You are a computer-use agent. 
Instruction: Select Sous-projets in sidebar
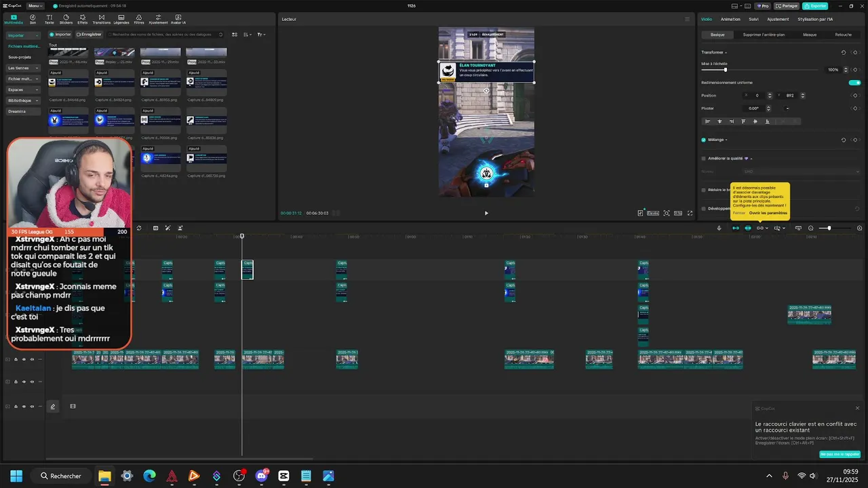(20, 57)
